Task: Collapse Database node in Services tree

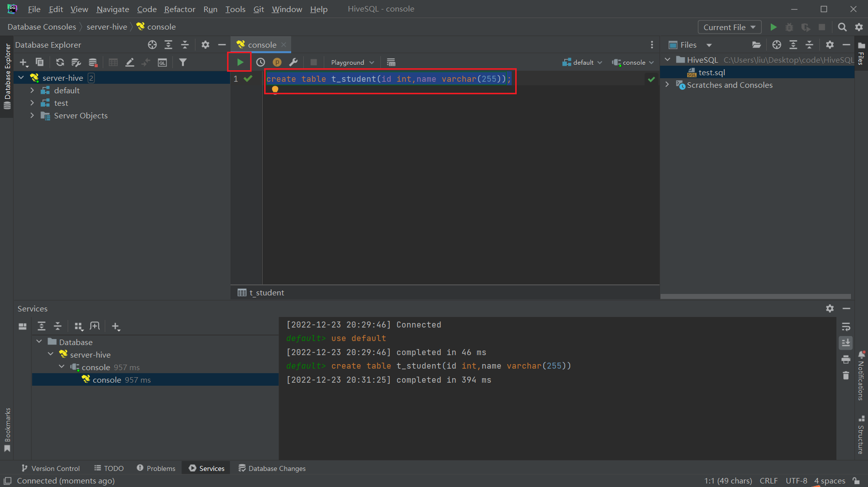Action: (x=39, y=342)
